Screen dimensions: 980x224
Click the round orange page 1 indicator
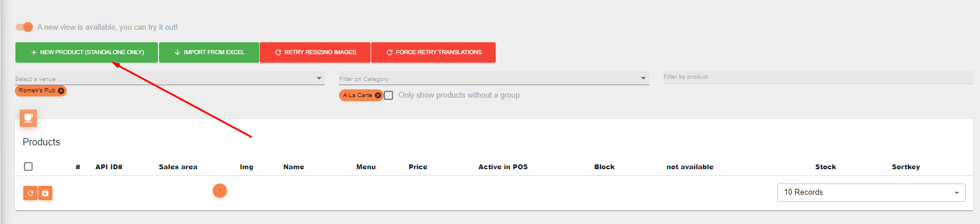(220, 191)
